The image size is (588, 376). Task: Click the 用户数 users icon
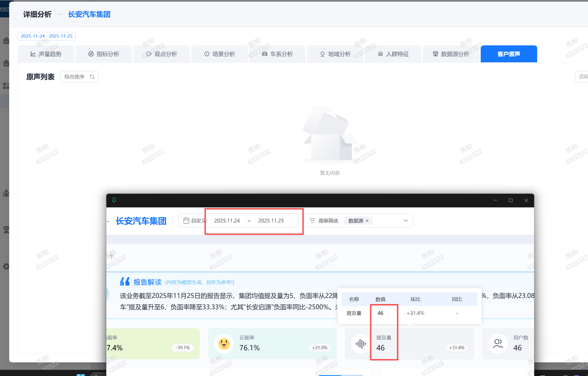coord(498,344)
